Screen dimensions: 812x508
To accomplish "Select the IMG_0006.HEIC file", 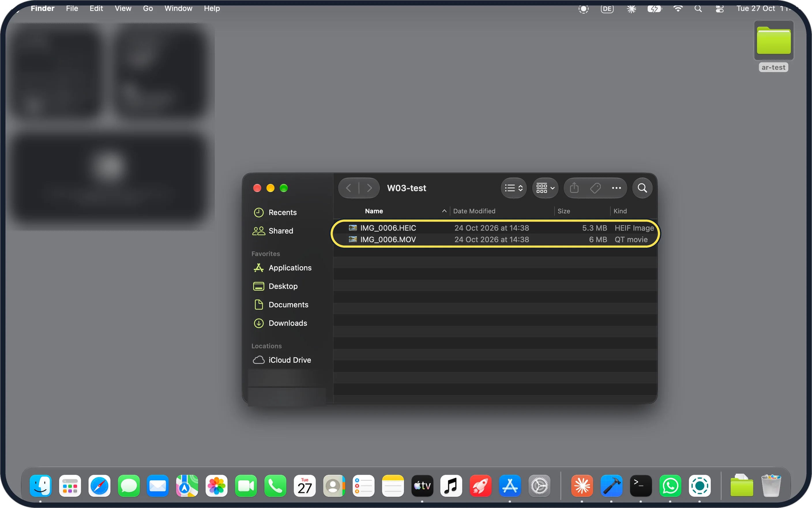I will point(495,228).
